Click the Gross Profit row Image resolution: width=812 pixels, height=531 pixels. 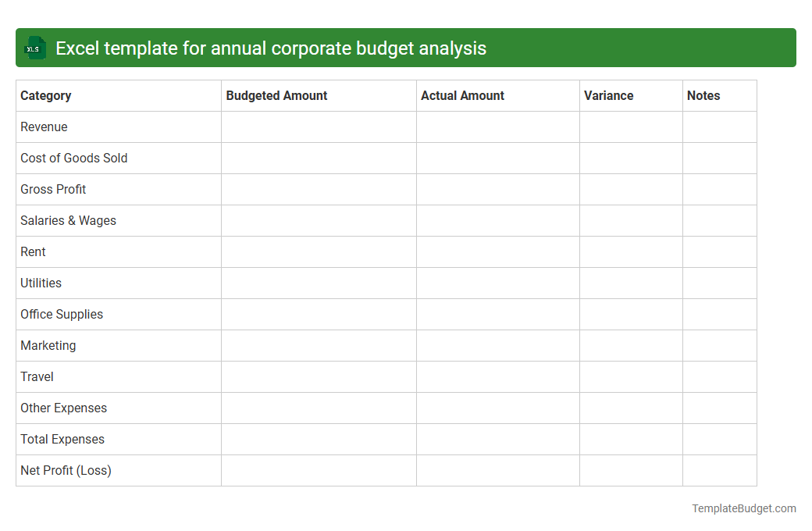[x=53, y=189]
